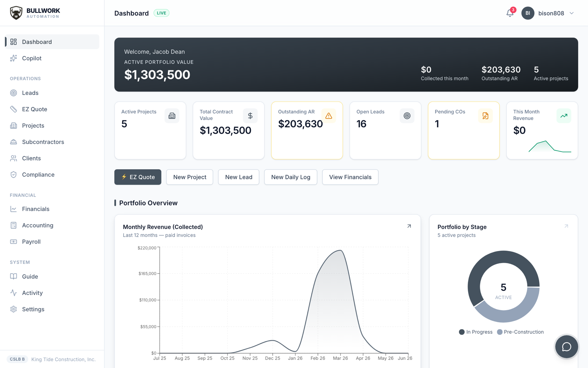Go to Leads in the sidebar
The height and width of the screenshot is (368, 588).
(x=52, y=93)
